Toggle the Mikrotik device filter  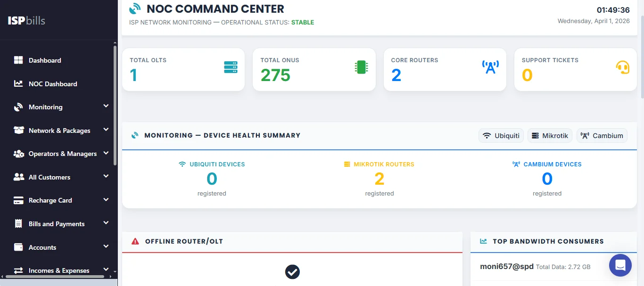550,135
